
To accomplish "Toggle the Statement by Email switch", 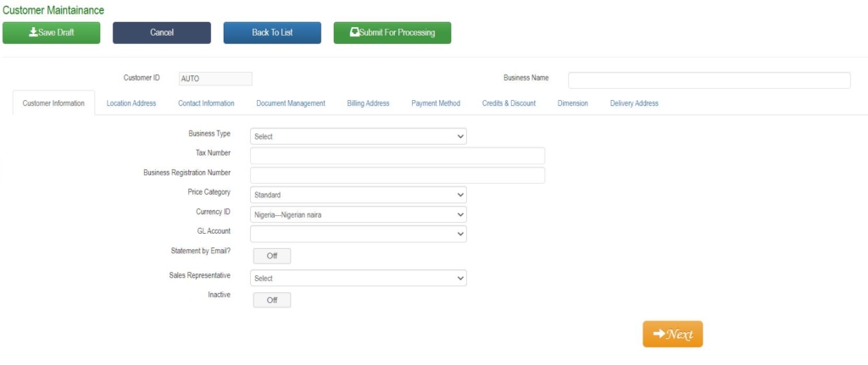I will click(x=272, y=256).
